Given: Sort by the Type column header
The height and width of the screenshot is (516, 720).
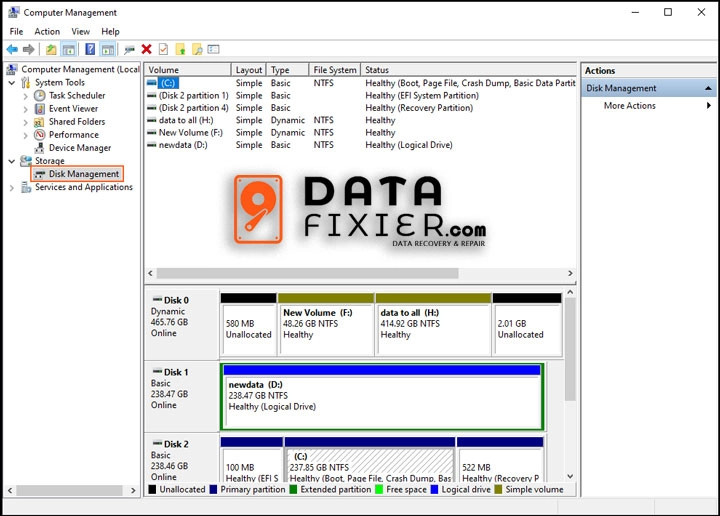Looking at the screenshot, I should click(287, 70).
